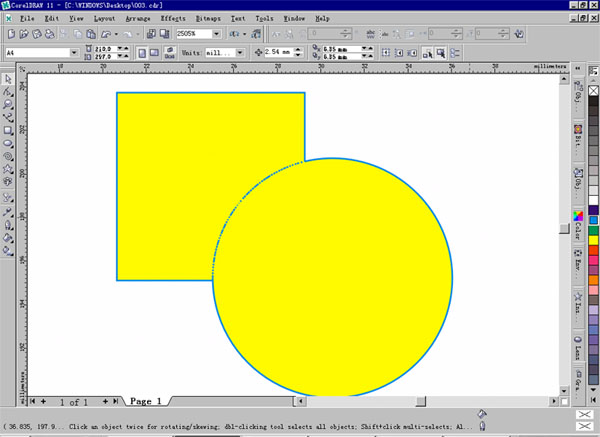Select the Interactive Blend tool
This screenshot has height=437, width=600.
tap(8, 198)
